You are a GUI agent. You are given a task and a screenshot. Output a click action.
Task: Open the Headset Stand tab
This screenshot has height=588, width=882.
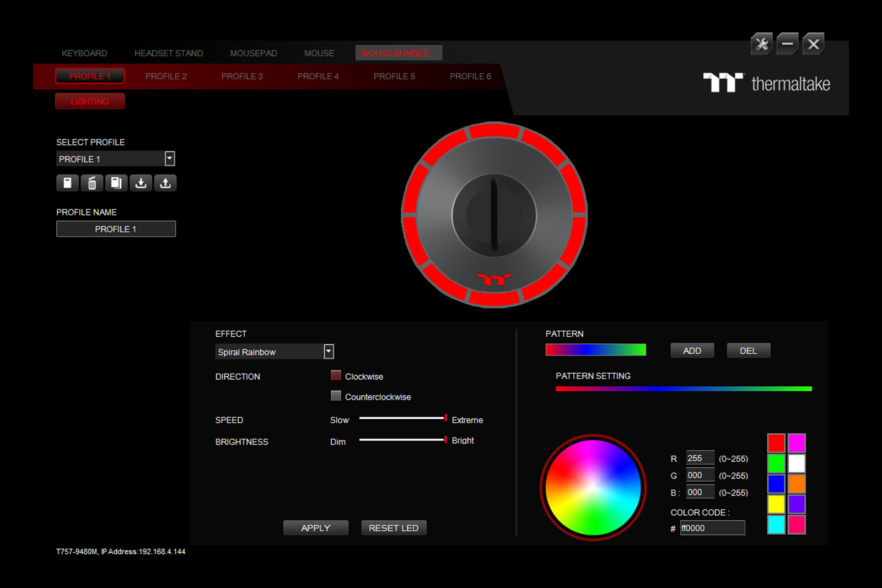click(169, 53)
